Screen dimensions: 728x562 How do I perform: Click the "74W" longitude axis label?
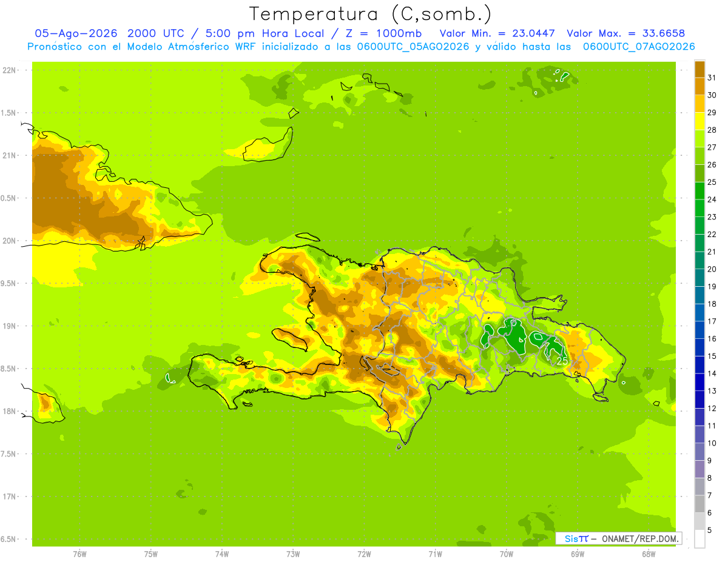point(222,554)
